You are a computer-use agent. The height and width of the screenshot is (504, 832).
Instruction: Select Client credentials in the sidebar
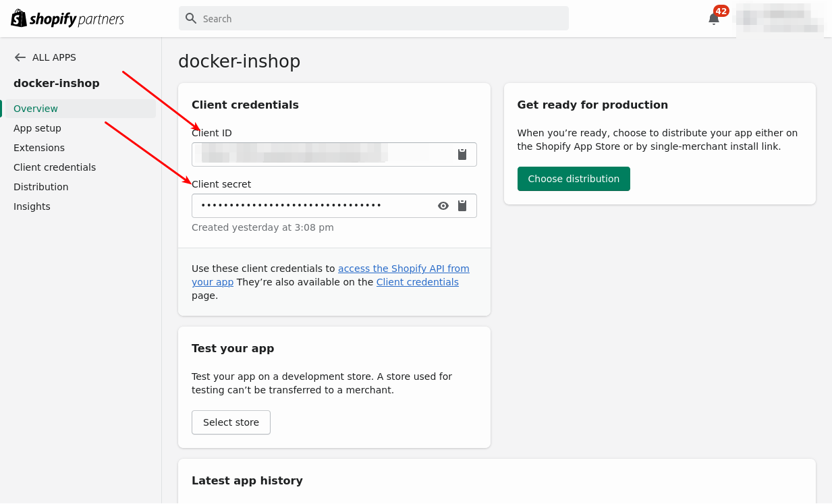coord(55,167)
